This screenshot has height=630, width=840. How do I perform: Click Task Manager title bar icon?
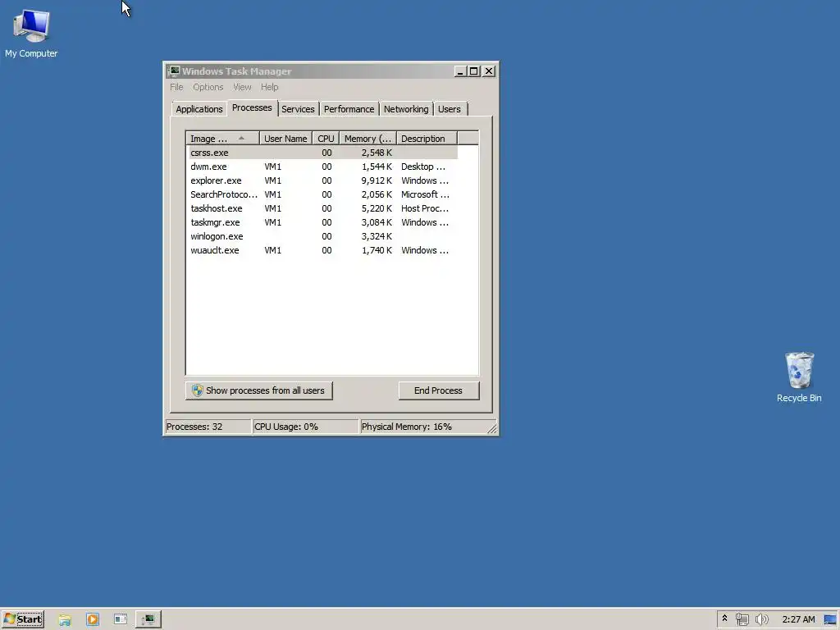(174, 71)
